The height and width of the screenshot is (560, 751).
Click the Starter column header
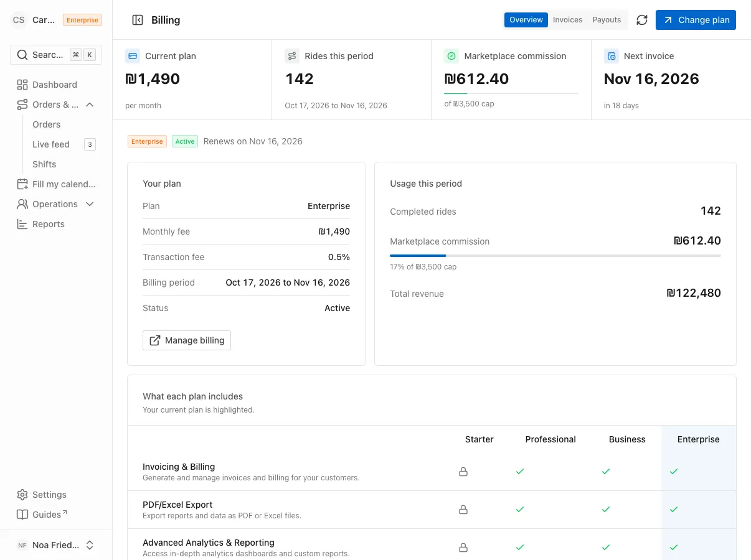click(479, 439)
